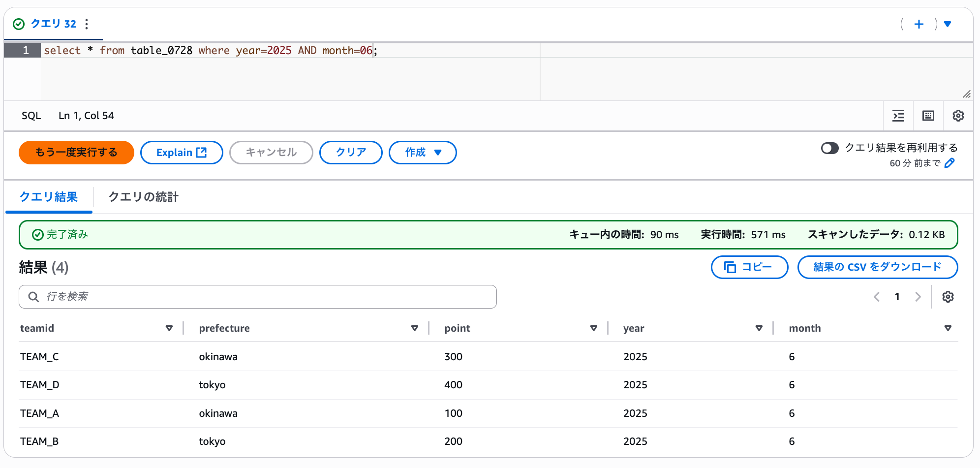Edit the 60 分 reuse period pencil icon
Image resolution: width=980 pixels, height=468 pixels.
[949, 163]
